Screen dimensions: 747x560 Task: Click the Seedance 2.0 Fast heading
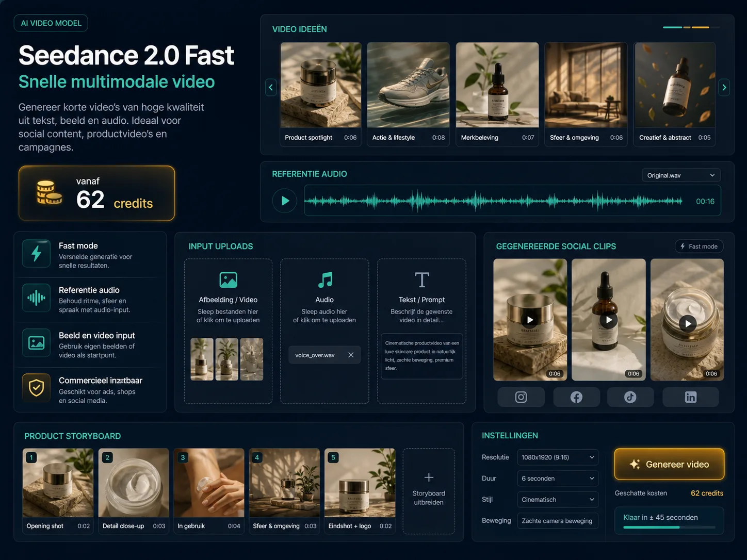tap(126, 55)
